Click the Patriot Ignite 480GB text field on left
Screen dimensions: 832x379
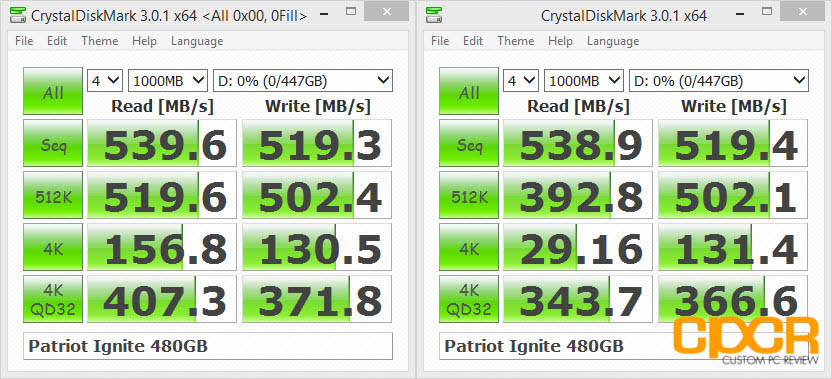pos(208,346)
